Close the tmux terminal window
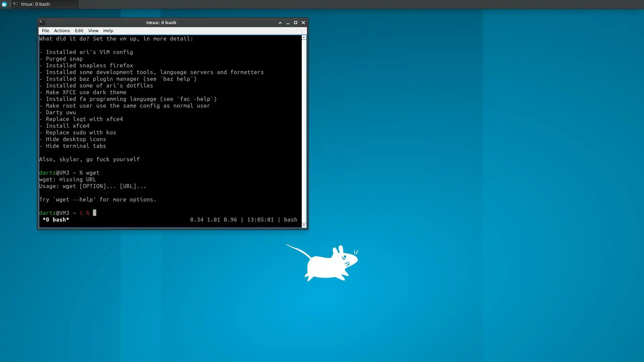This screenshot has width=644, height=362. [303, 22]
